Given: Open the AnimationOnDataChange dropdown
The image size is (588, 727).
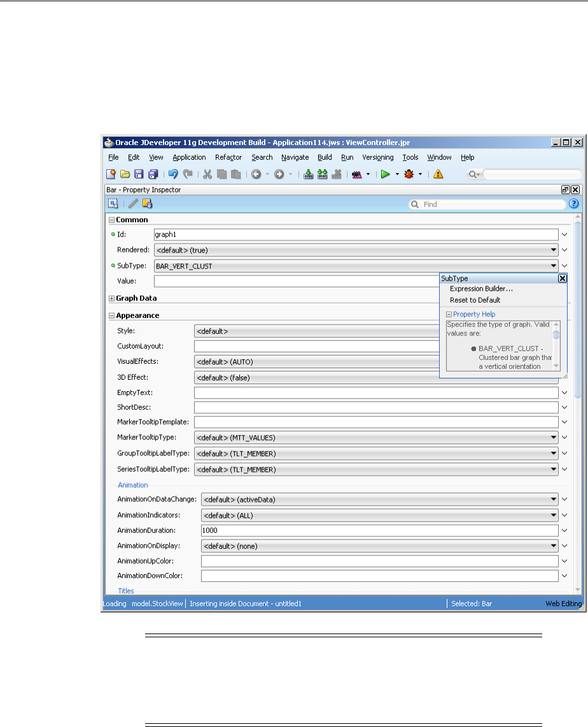Looking at the screenshot, I should coord(554,499).
